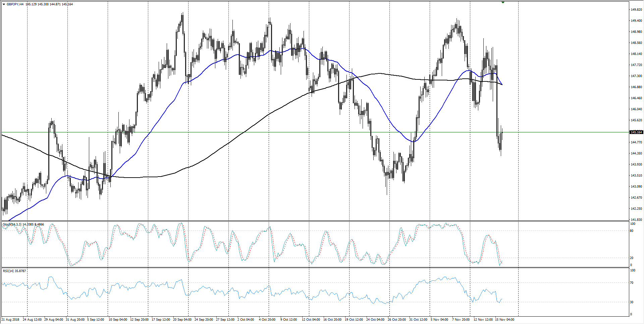Click the RSI 70 level label
644x324 pixels.
[632, 283]
